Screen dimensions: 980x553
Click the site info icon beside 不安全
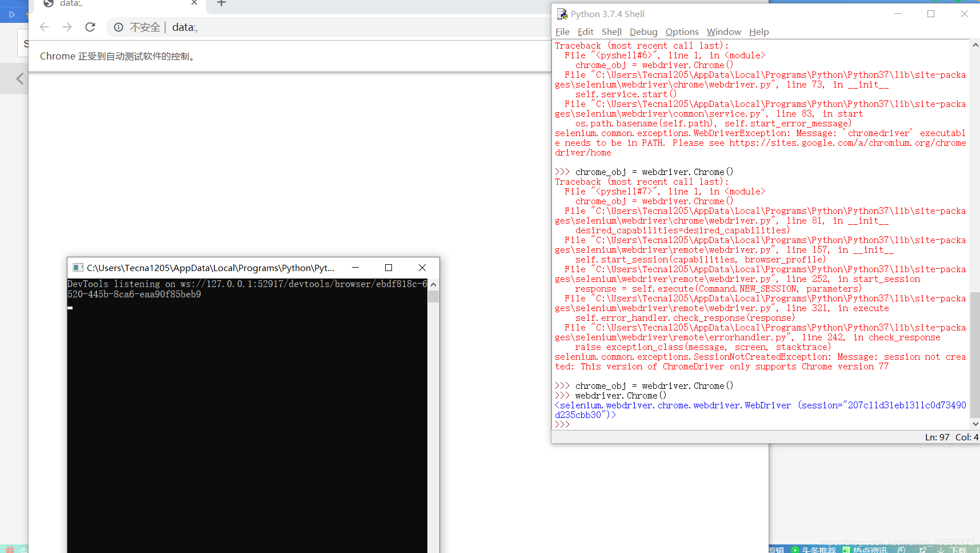tap(118, 27)
